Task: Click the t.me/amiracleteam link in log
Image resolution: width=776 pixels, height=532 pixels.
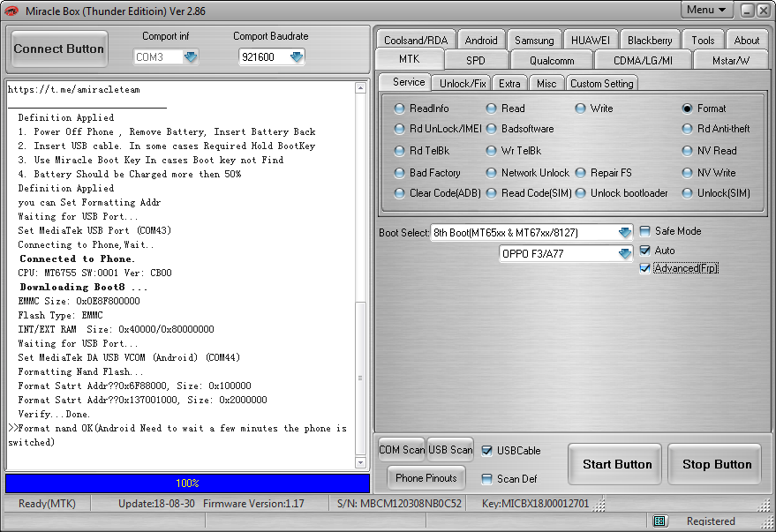Action: coord(74,89)
